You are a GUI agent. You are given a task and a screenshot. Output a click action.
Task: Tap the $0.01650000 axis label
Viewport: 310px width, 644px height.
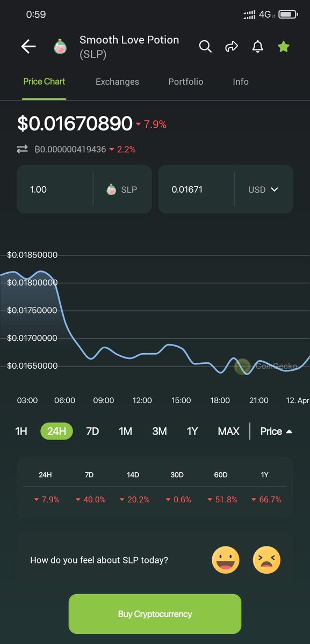[32, 366]
